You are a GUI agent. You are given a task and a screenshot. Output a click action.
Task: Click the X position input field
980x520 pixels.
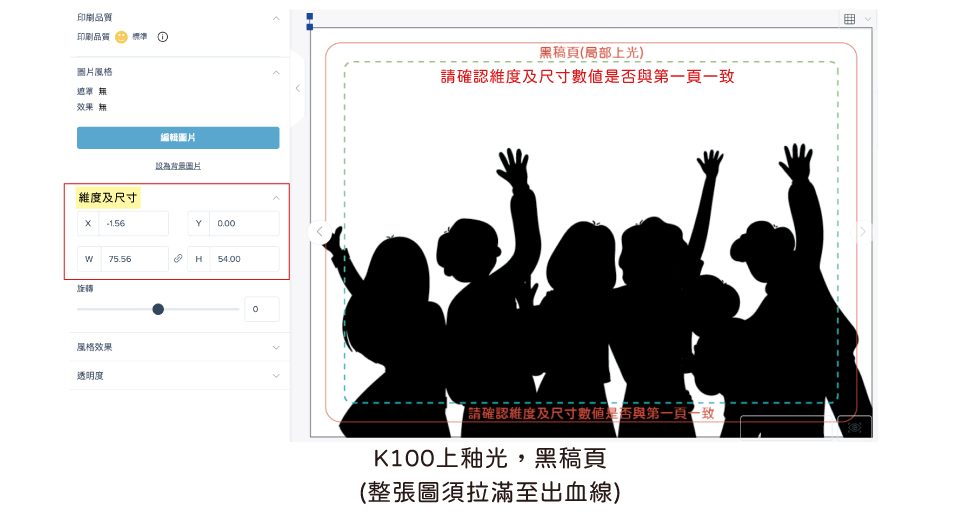pyautogui.click(x=133, y=223)
